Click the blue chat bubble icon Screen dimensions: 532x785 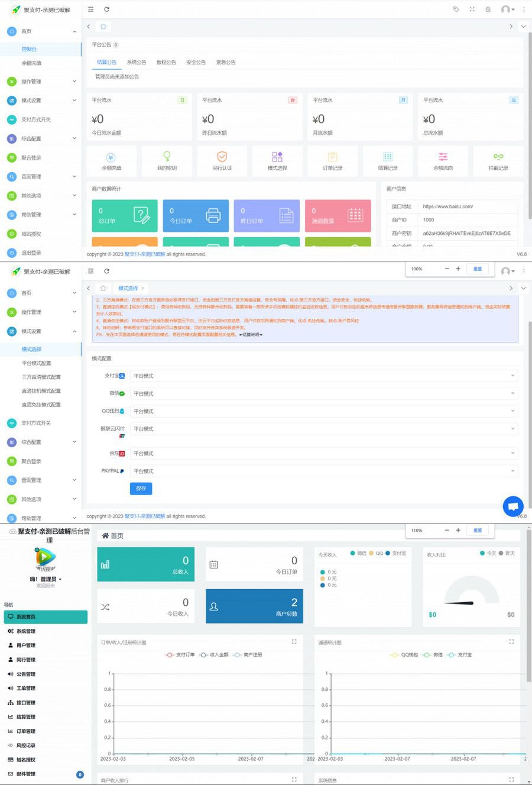[512, 506]
